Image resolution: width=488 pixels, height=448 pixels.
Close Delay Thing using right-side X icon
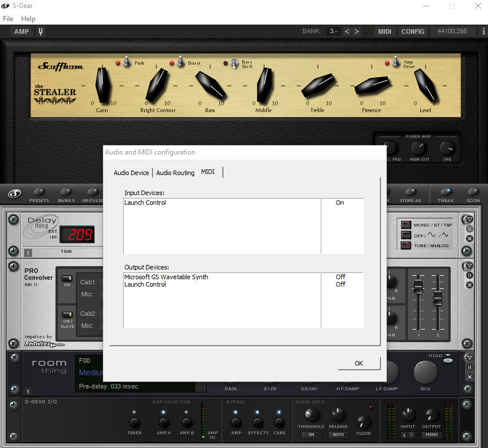coord(470,239)
